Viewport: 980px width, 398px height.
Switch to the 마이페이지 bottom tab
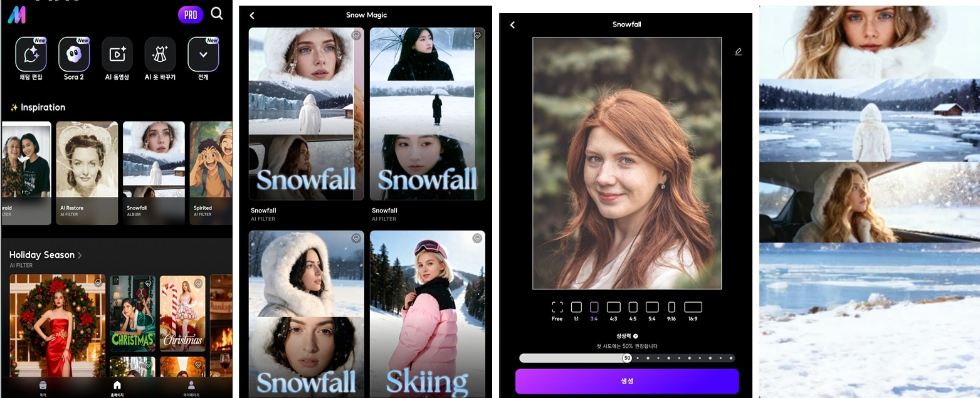pos(191,387)
